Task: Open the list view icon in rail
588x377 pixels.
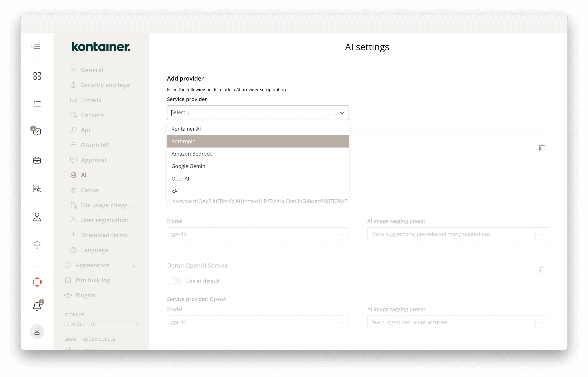Action: click(37, 104)
